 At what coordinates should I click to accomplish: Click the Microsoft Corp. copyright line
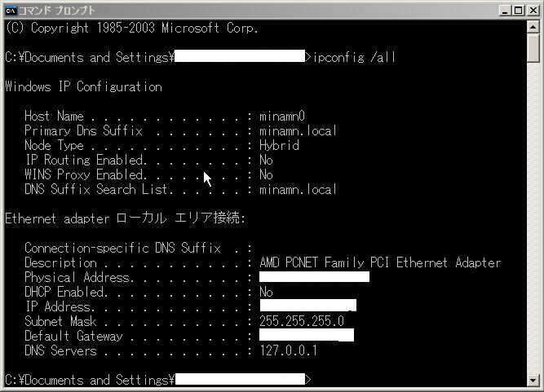pyautogui.click(x=131, y=28)
